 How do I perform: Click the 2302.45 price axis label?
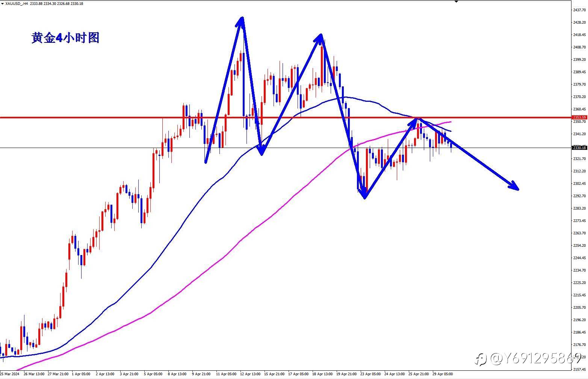(x=580, y=184)
